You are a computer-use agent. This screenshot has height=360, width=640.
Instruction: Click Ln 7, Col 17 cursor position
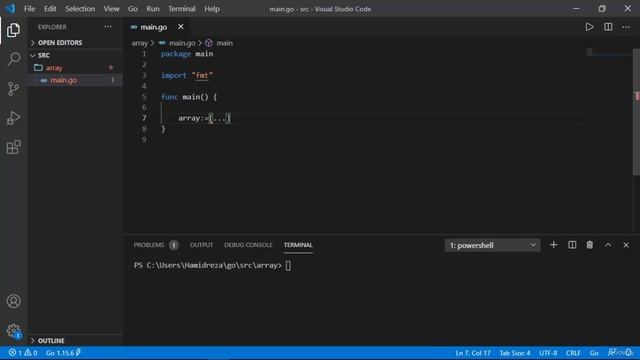pyautogui.click(x=473, y=353)
